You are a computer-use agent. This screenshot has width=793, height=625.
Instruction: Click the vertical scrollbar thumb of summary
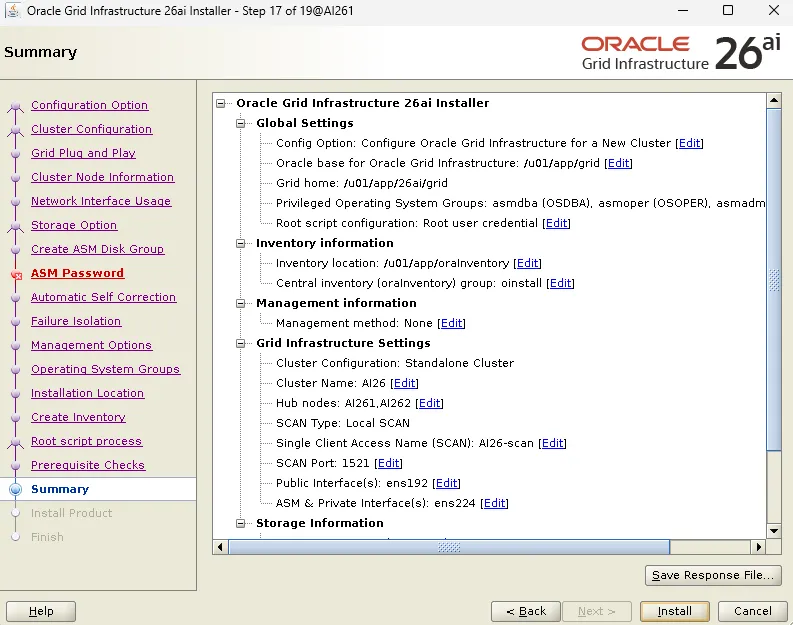coord(774,279)
